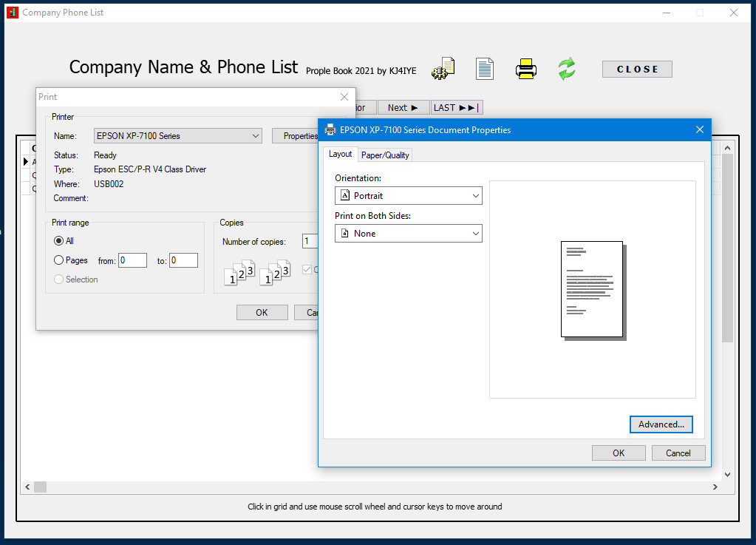Click OK in Document Properties dialog
This screenshot has height=545, width=756.
click(x=619, y=453)
